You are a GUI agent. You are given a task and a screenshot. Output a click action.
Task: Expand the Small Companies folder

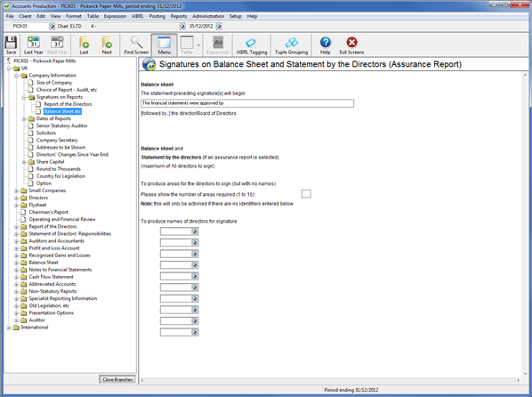click(16, 190)
